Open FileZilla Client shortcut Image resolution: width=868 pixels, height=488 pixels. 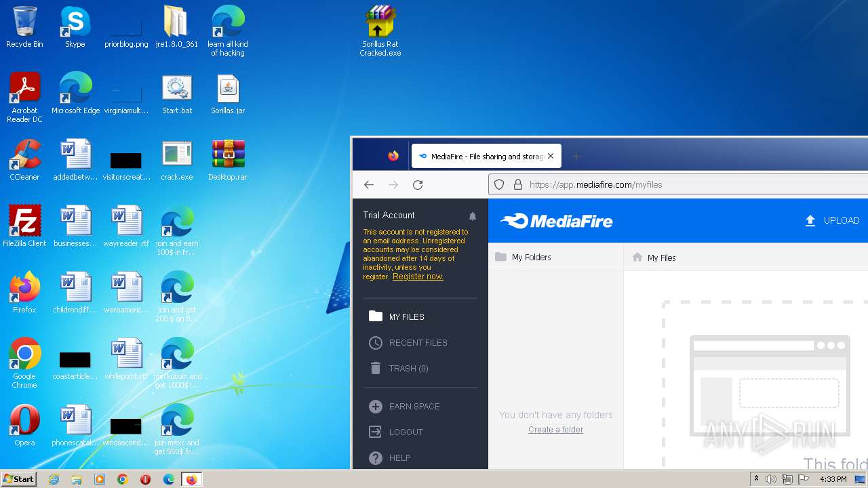pos(24,226)
